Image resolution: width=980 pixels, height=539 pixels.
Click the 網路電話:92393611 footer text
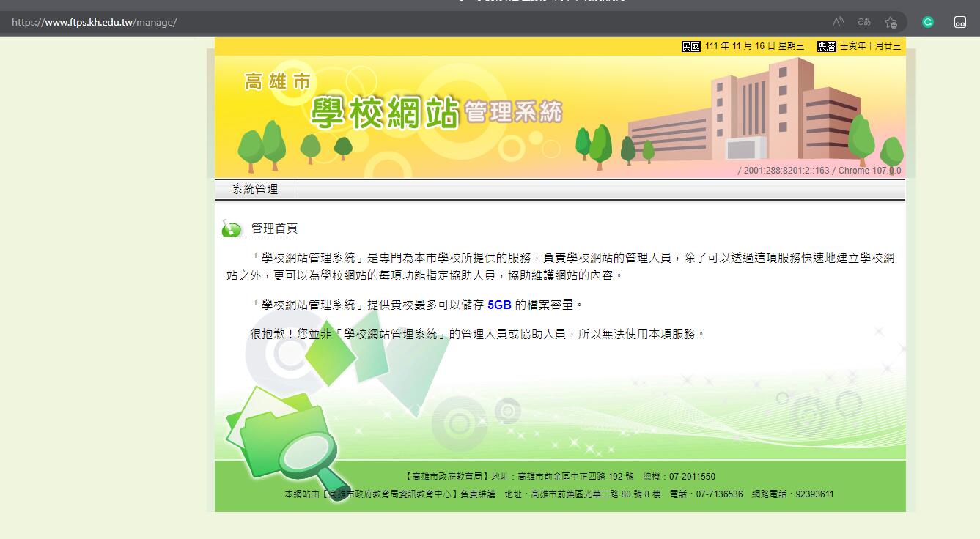click(793, 494)
